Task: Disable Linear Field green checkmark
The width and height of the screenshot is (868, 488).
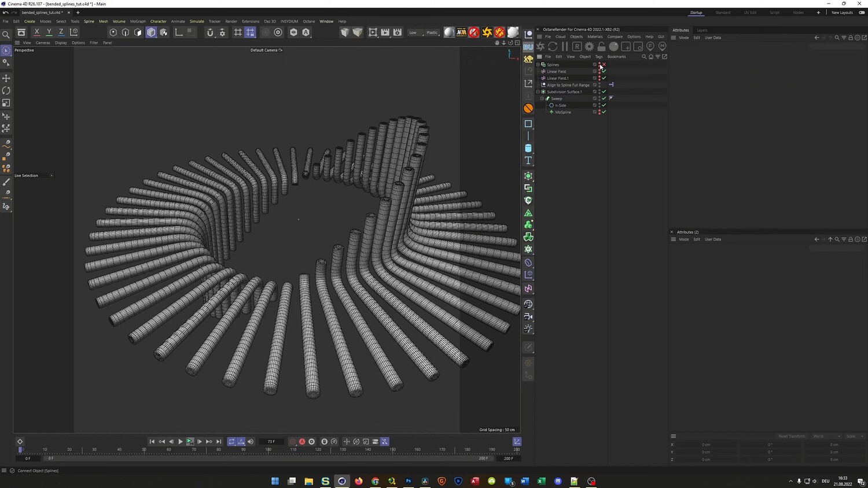Action: point(604,72)
